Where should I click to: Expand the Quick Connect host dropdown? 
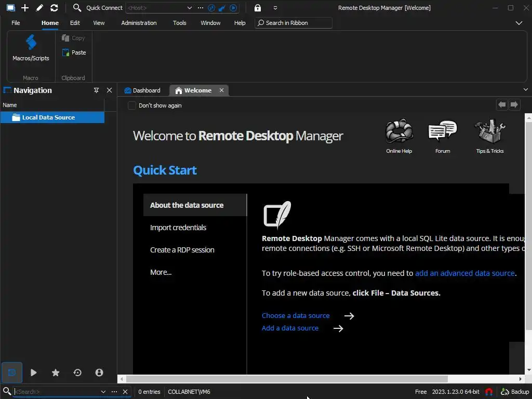[x=189, y=8]
